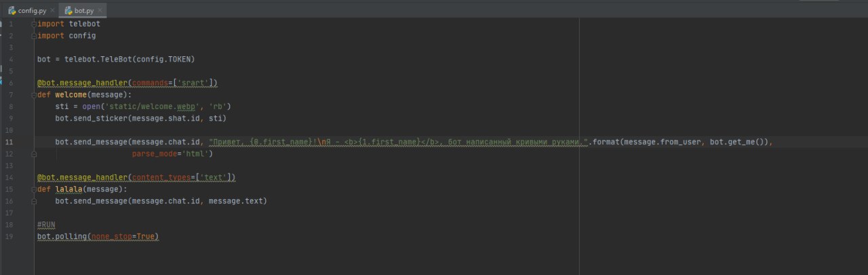The height and width of the screenshot is (275, 868).
Task: Close the bot.py tab
Action: tap(100, 11)
